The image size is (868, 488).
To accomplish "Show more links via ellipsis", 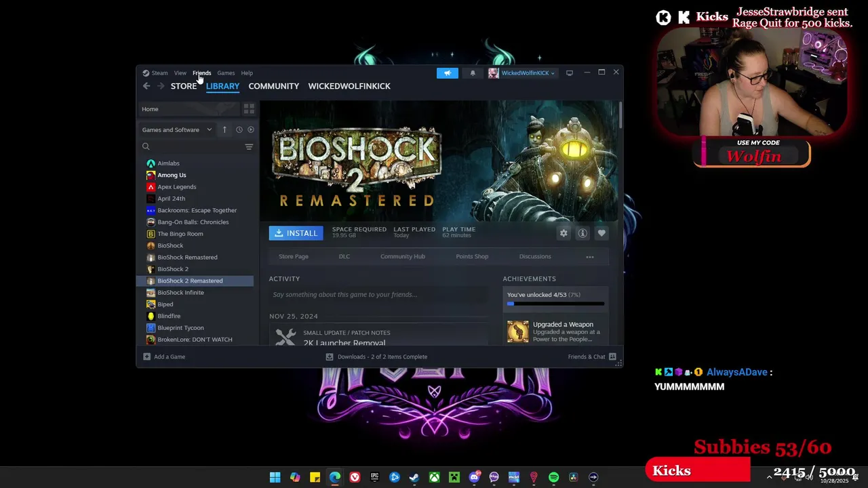I will tap(590, 257).
